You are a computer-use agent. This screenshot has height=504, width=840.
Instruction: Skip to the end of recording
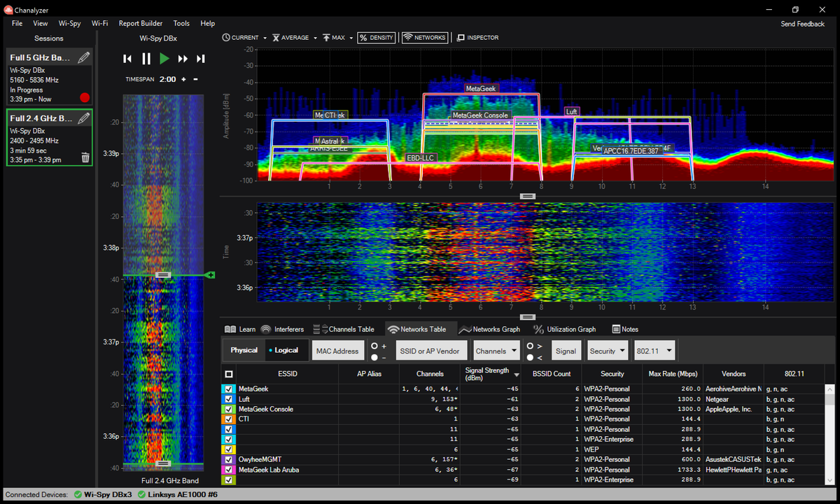(x=201, y=59)
